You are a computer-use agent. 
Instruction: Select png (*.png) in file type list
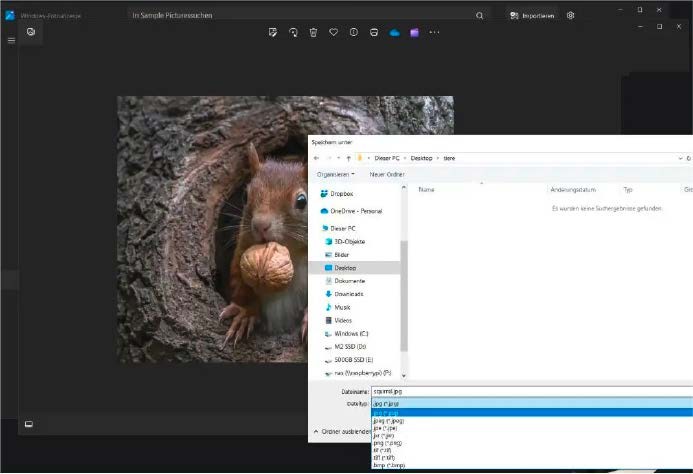click(x=389, y=444)
